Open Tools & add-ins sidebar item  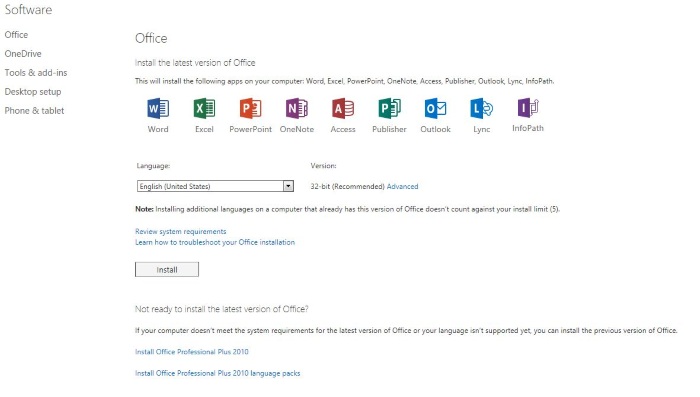(36, 72)
